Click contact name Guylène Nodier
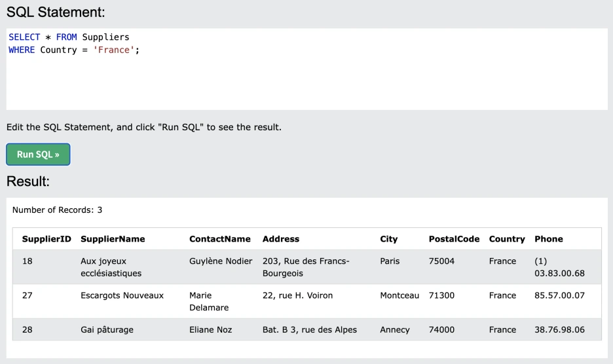 [221, 261]
